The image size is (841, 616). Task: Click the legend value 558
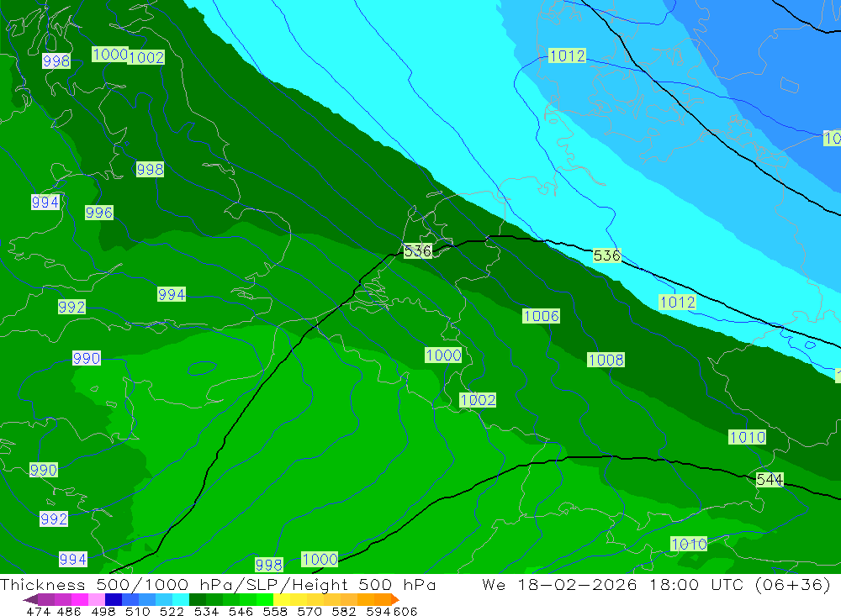(x=275, y=612)
